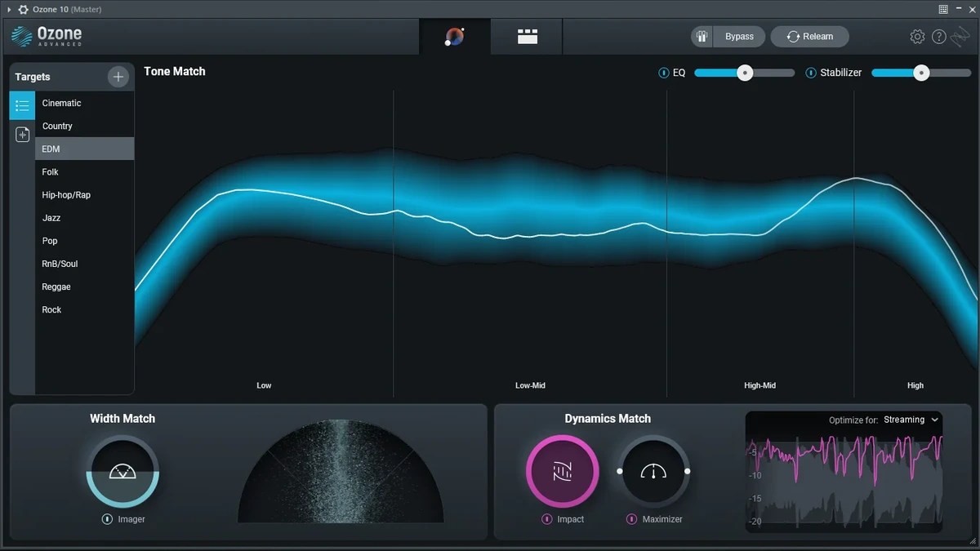The image size is (980, 551).
Task: Click the High band label
Action: (915, 385)
